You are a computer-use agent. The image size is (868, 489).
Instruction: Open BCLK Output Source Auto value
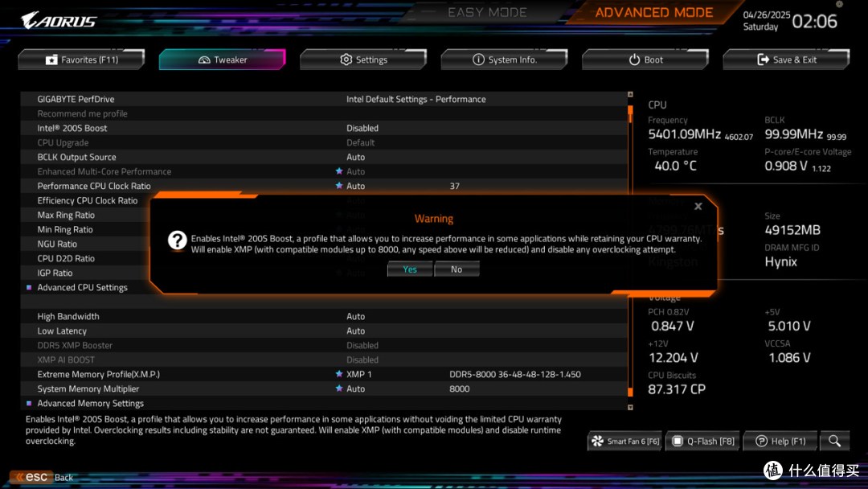355,158
